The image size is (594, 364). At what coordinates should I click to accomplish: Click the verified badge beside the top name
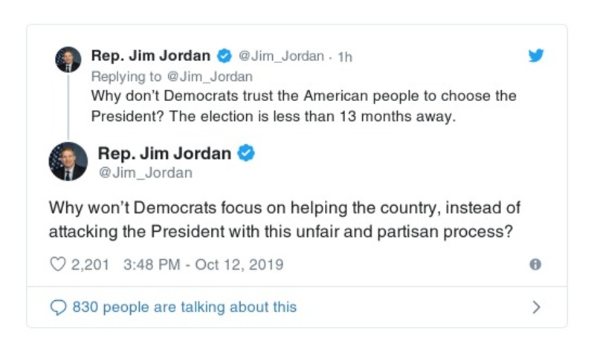pos(224,56)
